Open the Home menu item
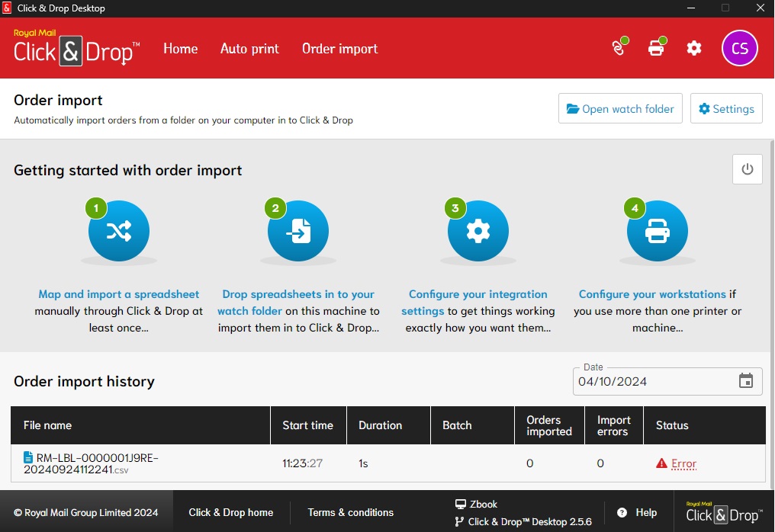The width and height of the screenshot is (775, 532). (181, 49)
